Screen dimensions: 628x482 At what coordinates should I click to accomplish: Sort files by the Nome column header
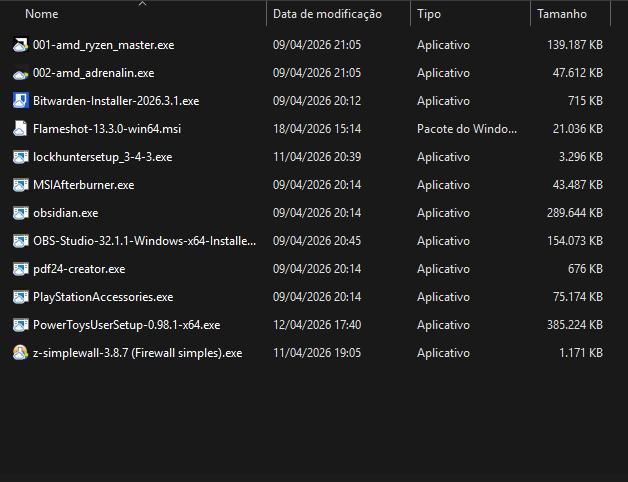click(42, 14)
